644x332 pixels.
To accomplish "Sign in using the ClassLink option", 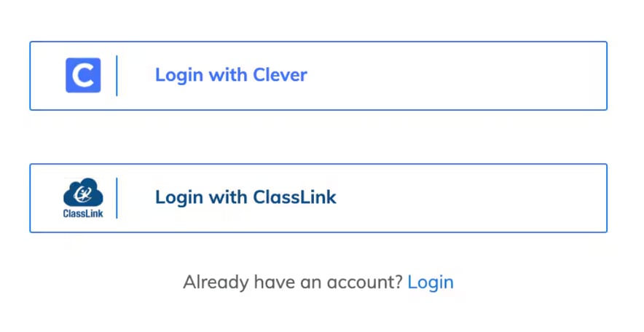I will click(x=318, y=198).
